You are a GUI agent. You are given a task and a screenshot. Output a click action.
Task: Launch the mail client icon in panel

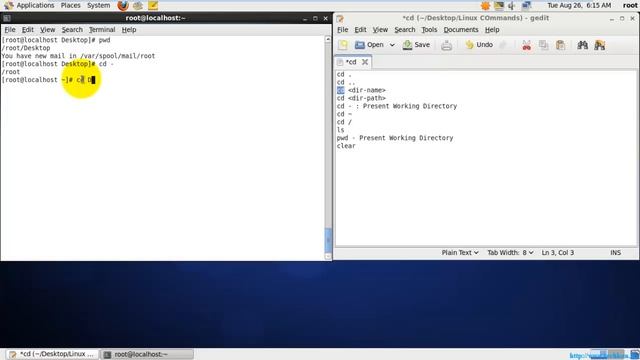[138, 5]
